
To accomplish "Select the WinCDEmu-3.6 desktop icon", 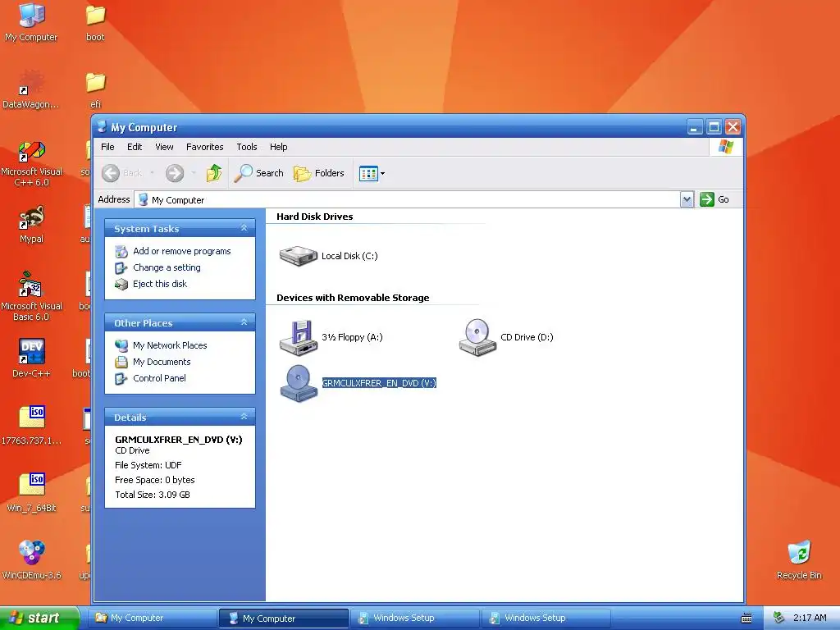I will point(31,559).
